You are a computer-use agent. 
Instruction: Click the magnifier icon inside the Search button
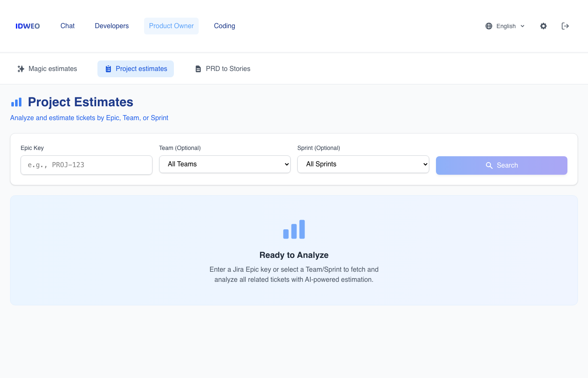[489, 165]
